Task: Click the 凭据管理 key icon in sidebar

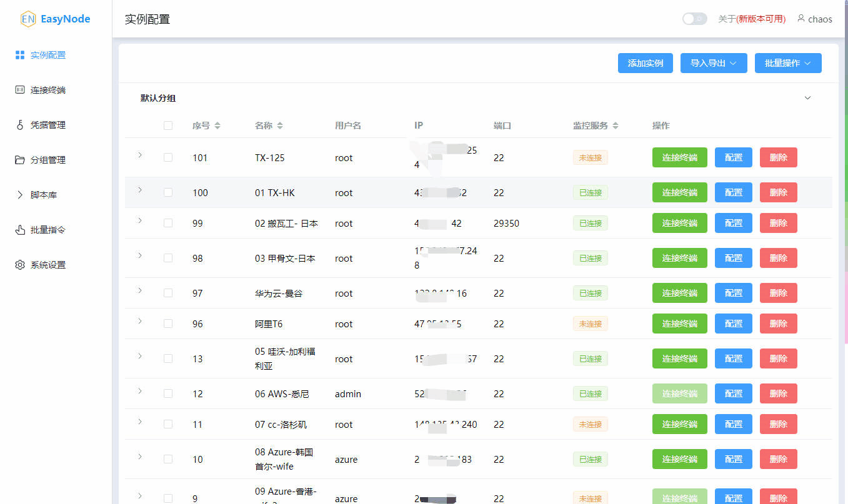Action: point(19,124)
